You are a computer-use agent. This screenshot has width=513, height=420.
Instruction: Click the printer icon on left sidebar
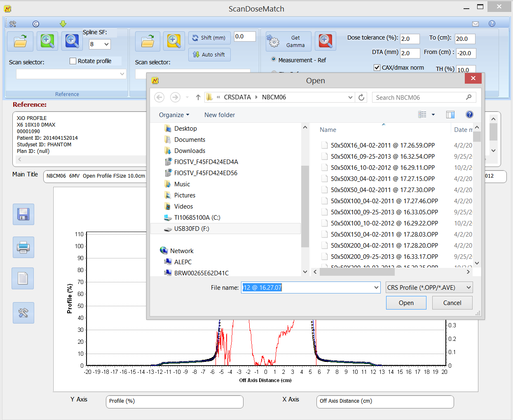point(23,247)
